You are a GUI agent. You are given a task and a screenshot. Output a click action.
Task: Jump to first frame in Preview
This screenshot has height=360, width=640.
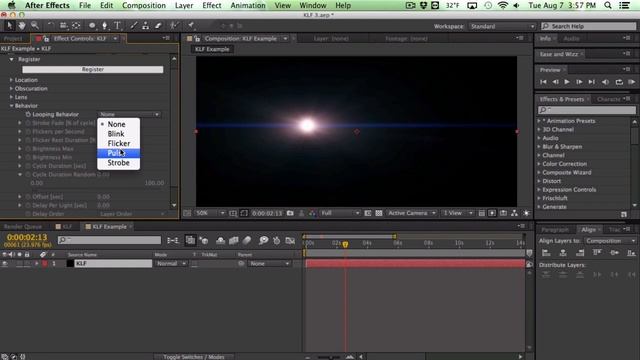(543, 82)
